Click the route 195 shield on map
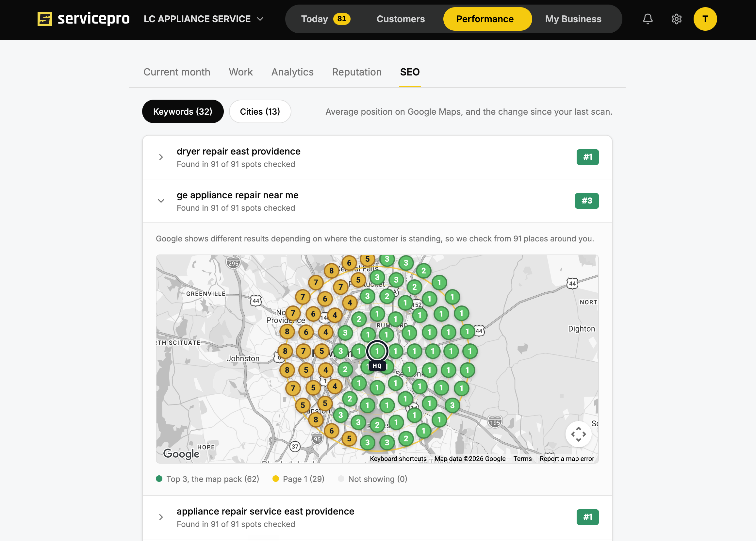This screenshot has height=541, width=756. click(495, 422)
